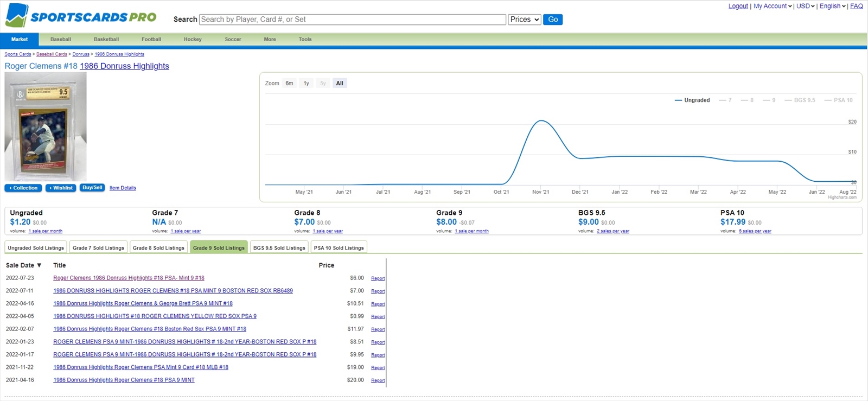Open the 2021-04-16 PSA 9 MINT listing

(124, 380)
